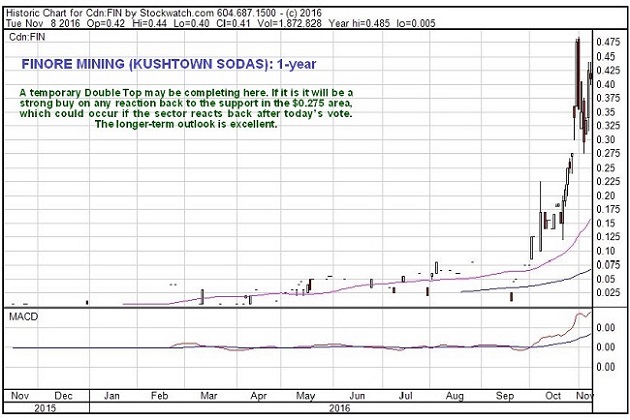Click the 0.275 label on the price axis
This screenshot has width=630, height=420.
[x=608, y=154]
